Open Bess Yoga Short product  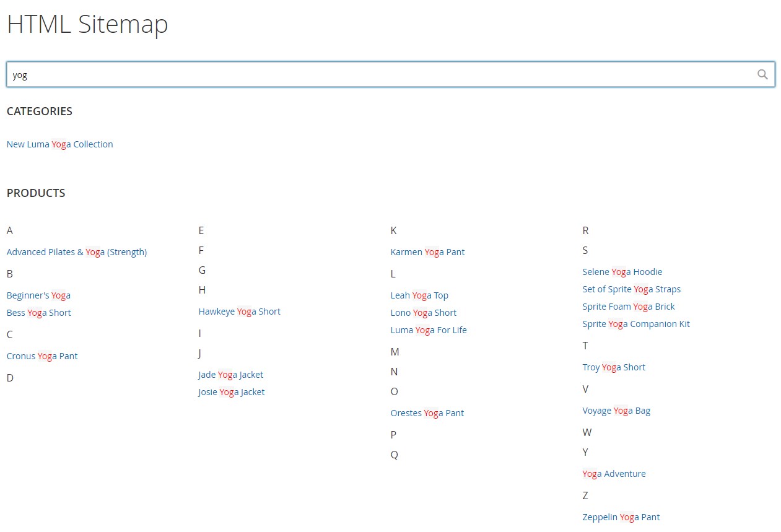point(39,313)
